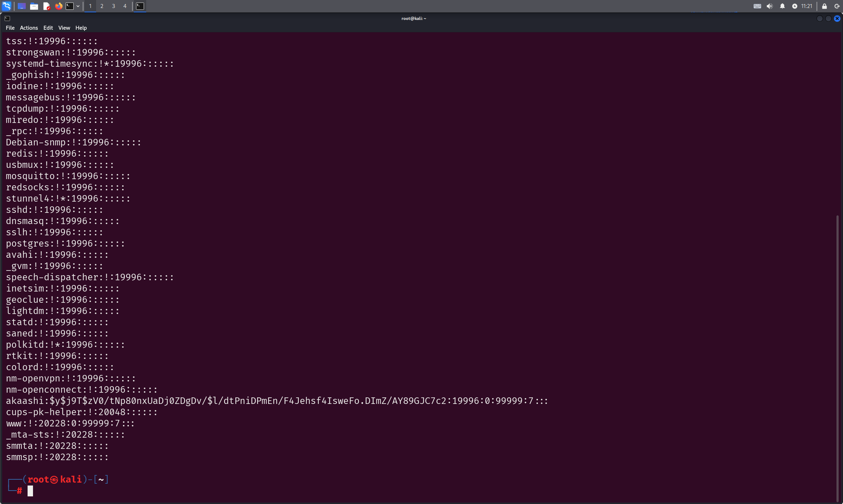
Task: Click the power manager lightning icon
Action: [794, 6]
